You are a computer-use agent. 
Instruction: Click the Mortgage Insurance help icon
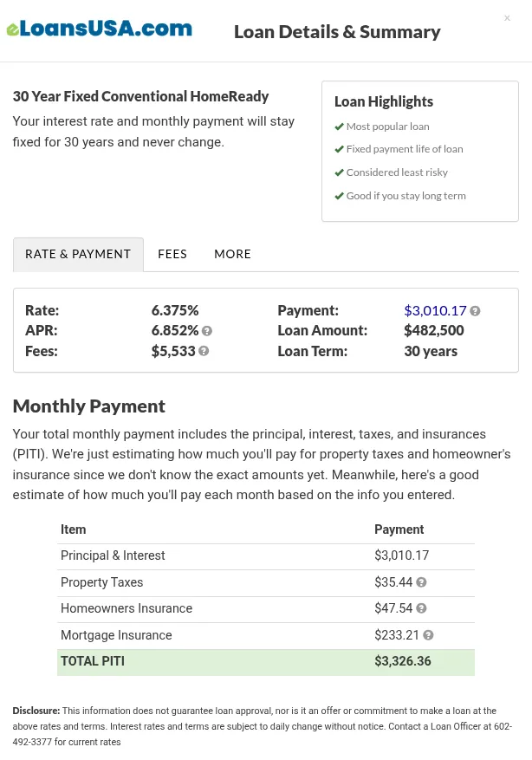(428, 635)
